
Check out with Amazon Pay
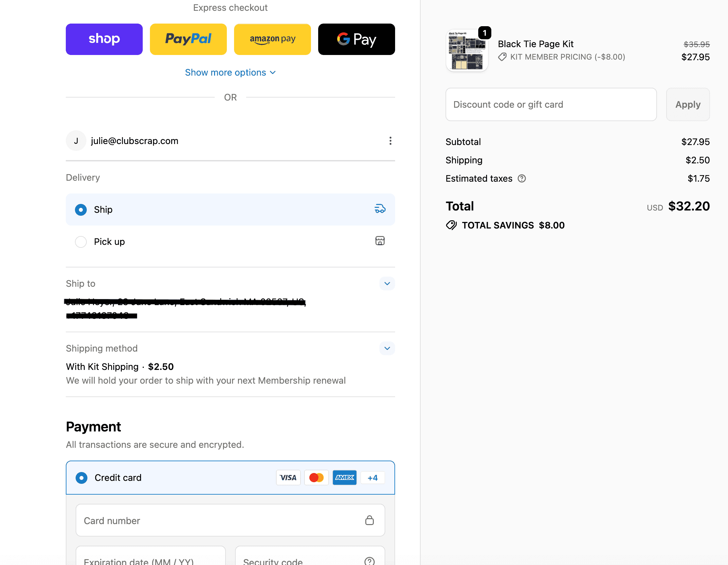[x=272, y=39]
